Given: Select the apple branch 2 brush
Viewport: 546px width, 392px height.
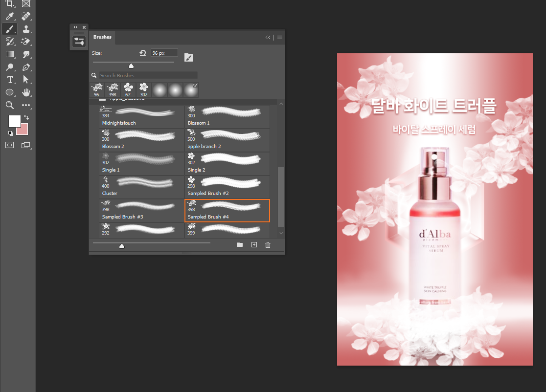Looking at the screenshot, I should (x=227, y=140).
